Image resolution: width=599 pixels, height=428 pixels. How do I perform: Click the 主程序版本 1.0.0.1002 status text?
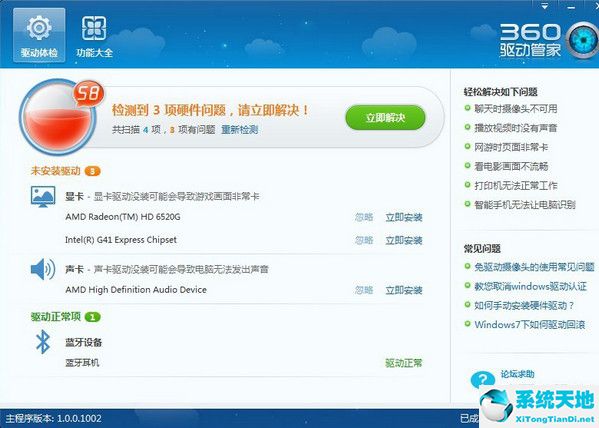tap(53, 418)
